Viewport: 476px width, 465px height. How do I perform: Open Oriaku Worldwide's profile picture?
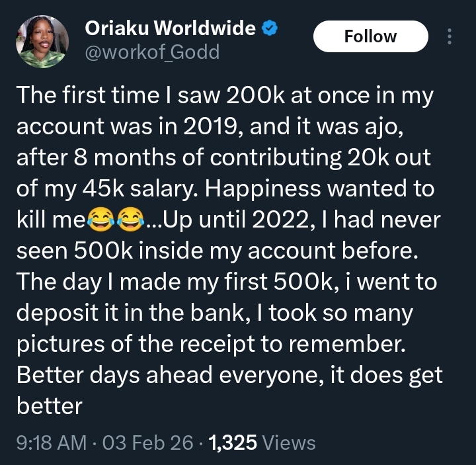[x=42, y=42]
